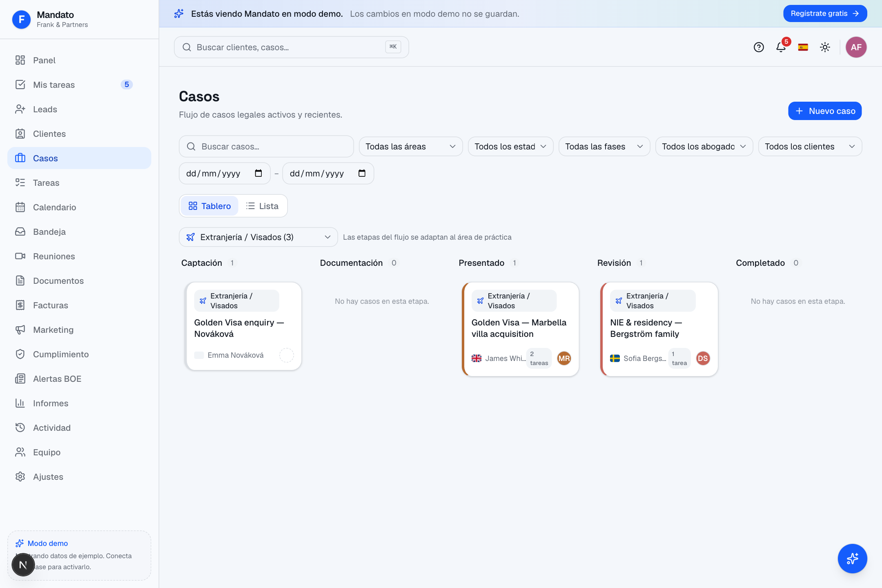Click the start date dd/mm/yyyy field
This screenshot has height=588, width=882.
coord(225,173)
